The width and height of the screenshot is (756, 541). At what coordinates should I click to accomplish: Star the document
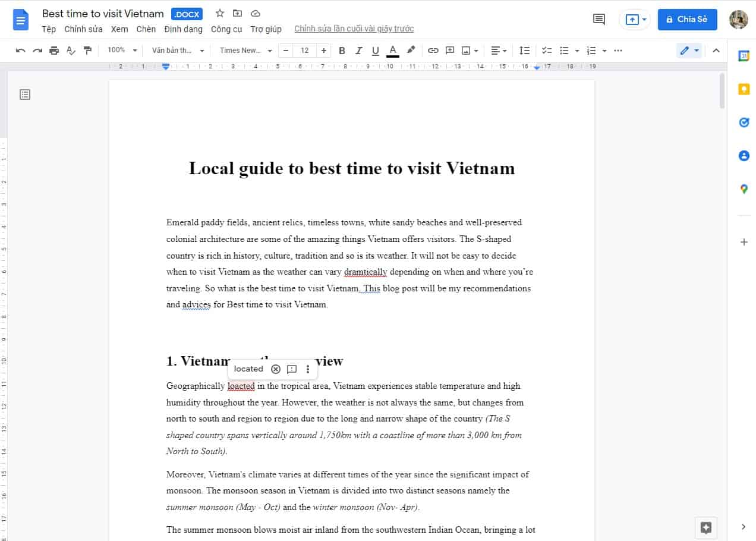coord(219,13)
